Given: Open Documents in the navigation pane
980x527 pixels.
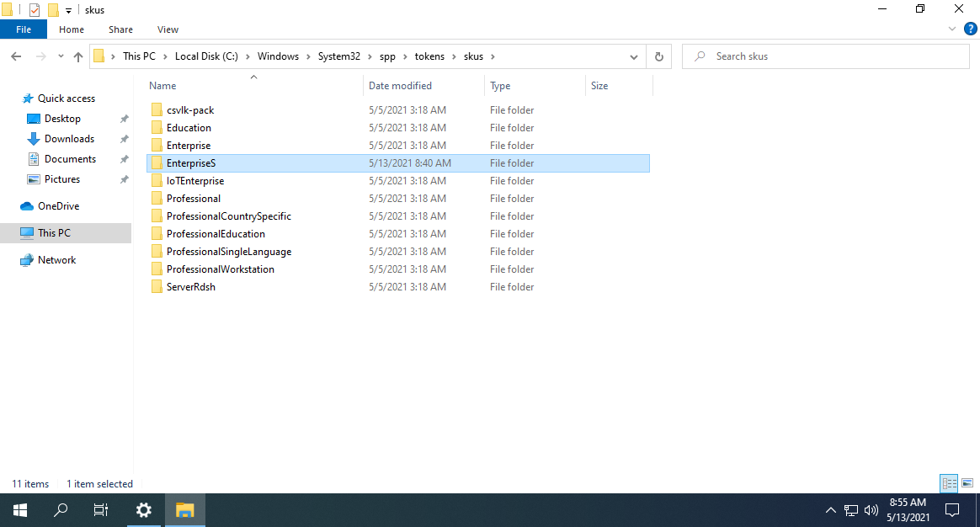Looking at the screenshot, I should pyautogui.click(x=70, y=159).
